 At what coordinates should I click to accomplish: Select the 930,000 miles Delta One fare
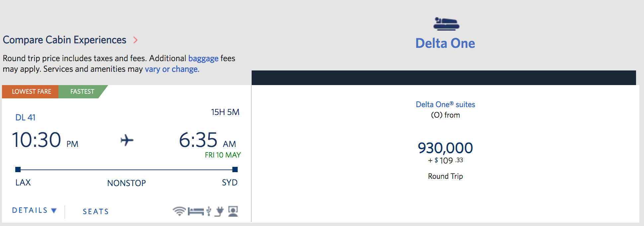(x=445, y=148)
